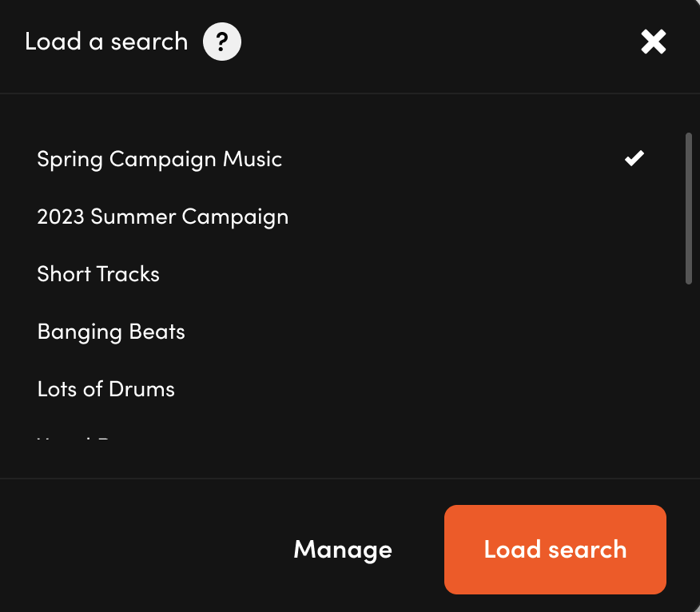This screenshot has height=612, width=700.
Task: Click the orange Load search button
Action: [555, 550]
